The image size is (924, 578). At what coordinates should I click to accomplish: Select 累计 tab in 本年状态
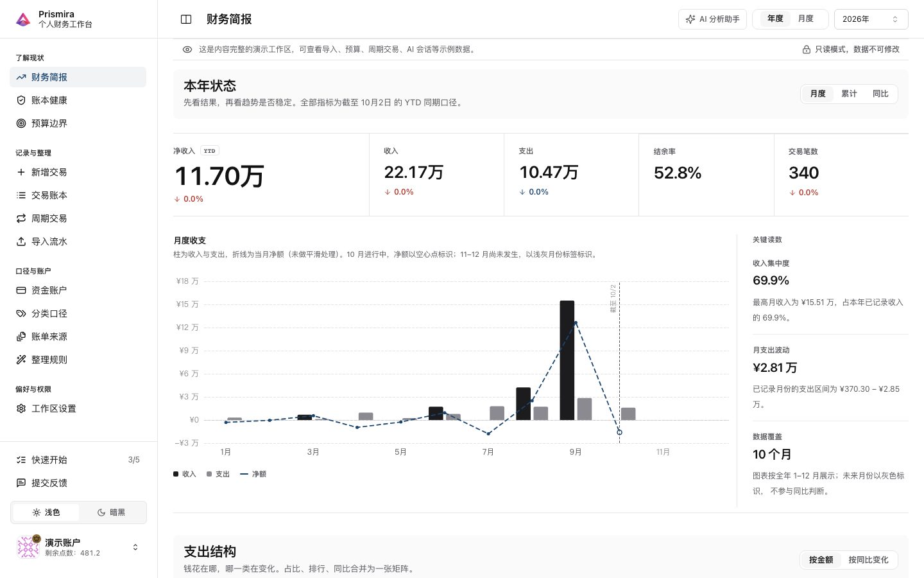[849, 94]
